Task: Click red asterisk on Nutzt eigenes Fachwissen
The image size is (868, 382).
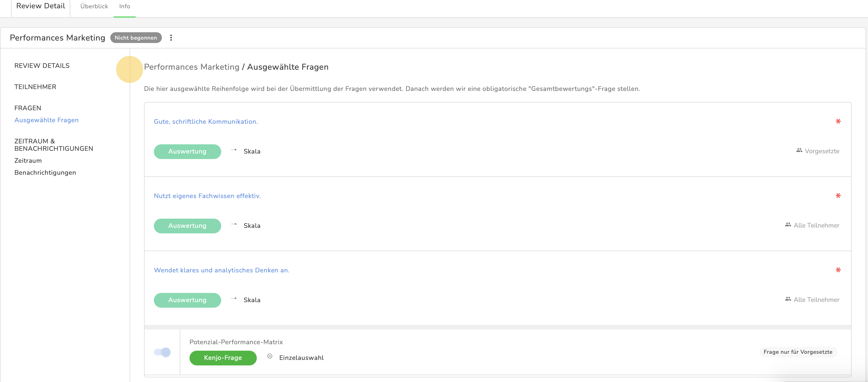Action: pyautogui.click(x=838, y=196)
